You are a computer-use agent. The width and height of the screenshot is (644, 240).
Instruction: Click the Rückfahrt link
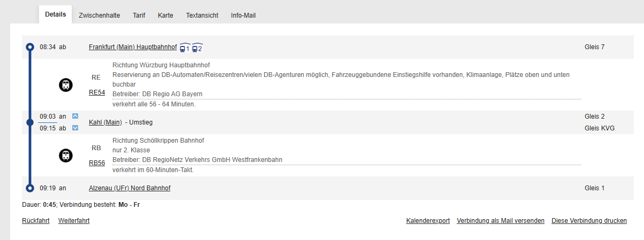coord(36,221)
